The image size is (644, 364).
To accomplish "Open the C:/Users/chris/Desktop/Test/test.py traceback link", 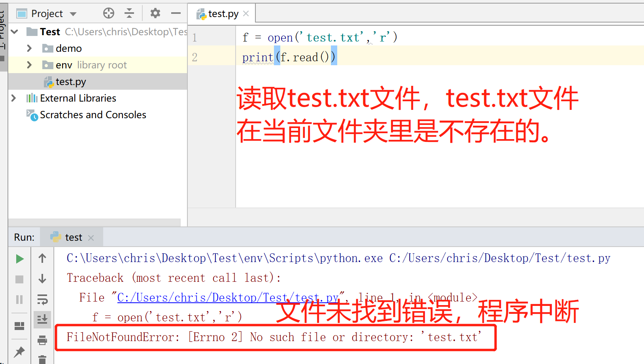I will [228, 298].
